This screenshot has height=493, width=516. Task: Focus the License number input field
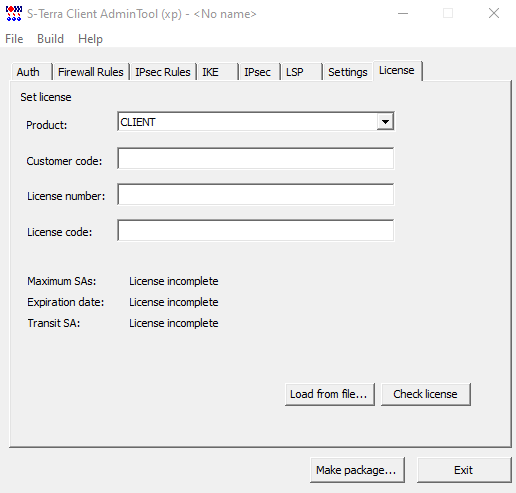pos(256,194)
